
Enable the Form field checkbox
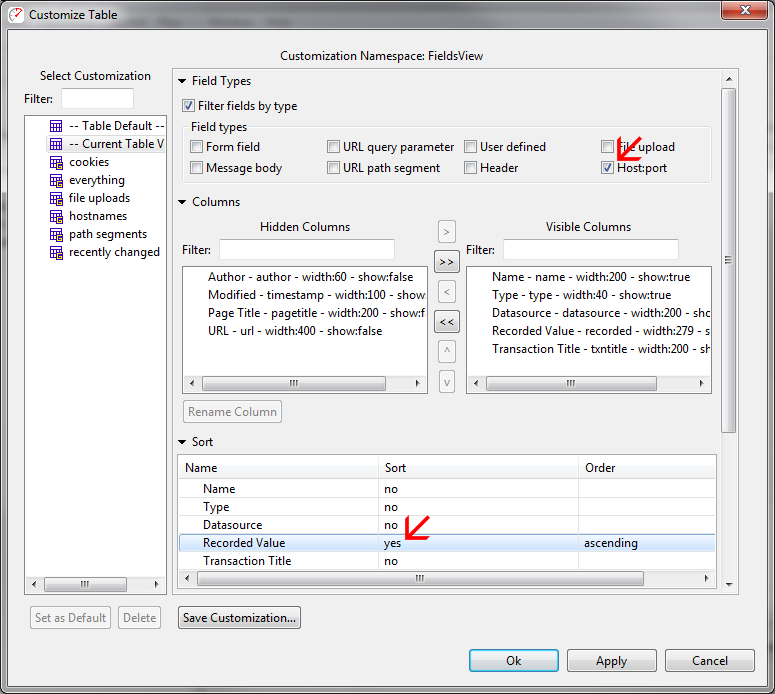197,147
